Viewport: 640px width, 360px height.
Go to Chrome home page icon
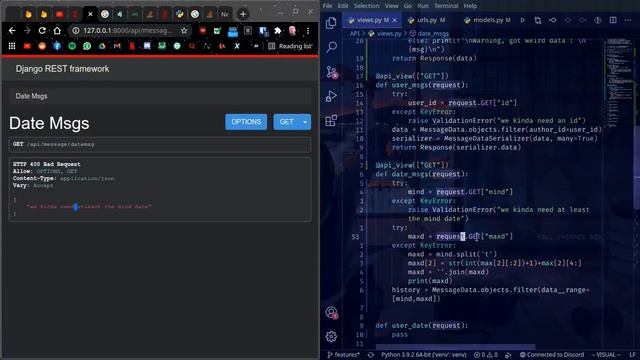(x=57, y=31)
